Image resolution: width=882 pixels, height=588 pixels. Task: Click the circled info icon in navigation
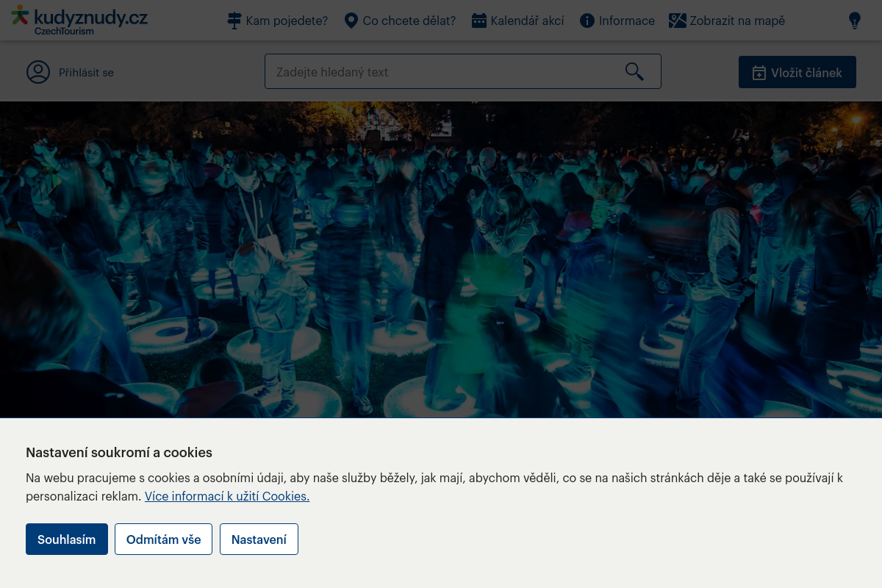[x=587, y=21]
